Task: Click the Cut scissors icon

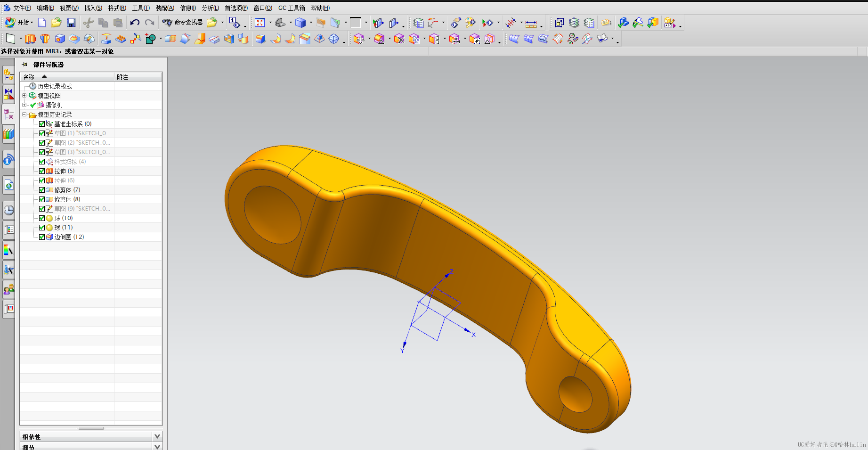Action: 89,23
